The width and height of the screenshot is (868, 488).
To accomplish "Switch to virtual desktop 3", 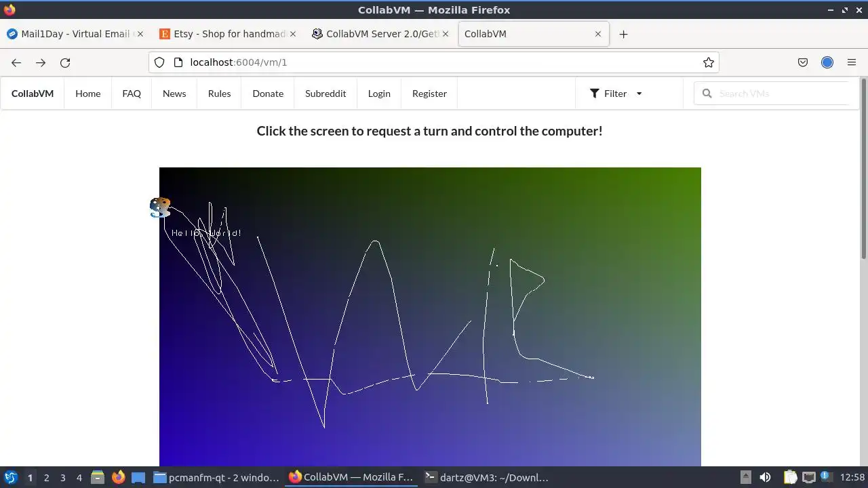I will (x=62, y=478).
